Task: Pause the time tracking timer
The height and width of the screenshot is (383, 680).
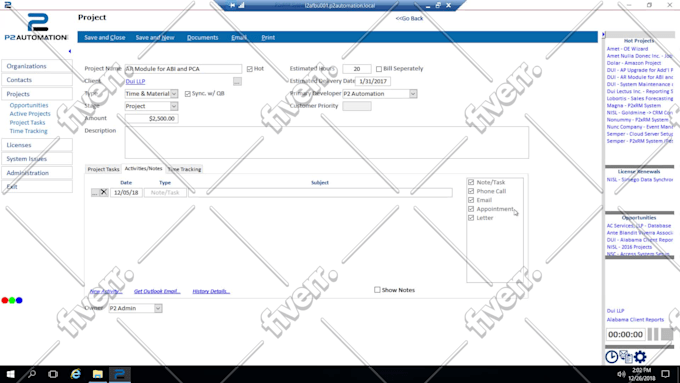Action: [x=653, y=334]
